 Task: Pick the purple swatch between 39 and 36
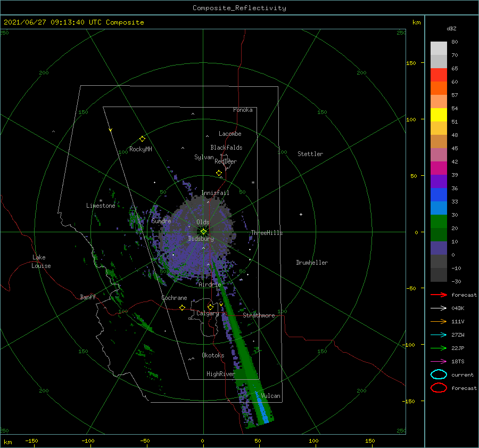(439, 181)
